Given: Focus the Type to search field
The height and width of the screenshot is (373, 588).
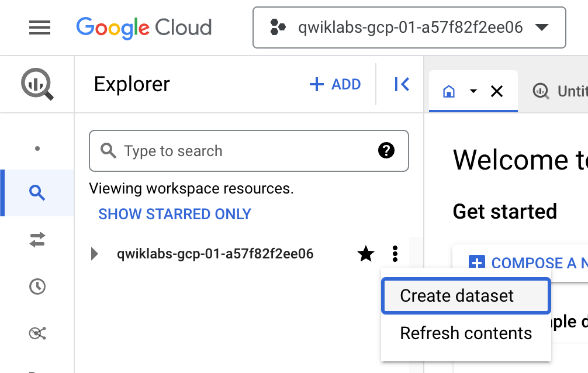Looking at the screenshot, I should coord(249,151).
